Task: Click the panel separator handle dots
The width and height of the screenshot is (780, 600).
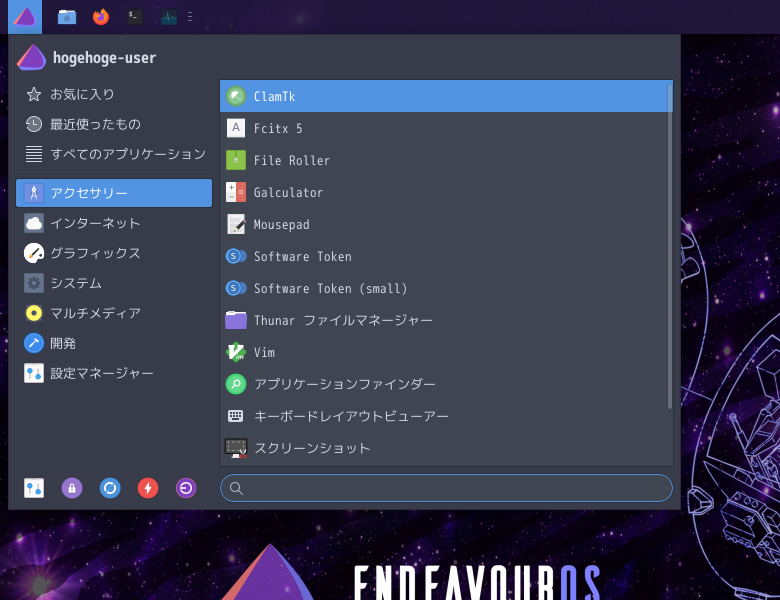Action: pos(190,17)
